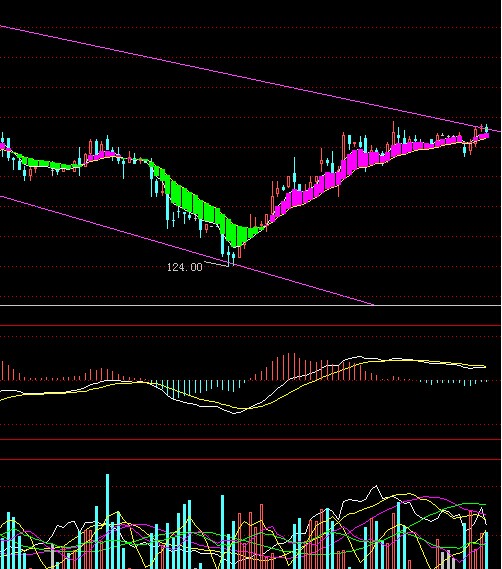Select the gray volume bar near the left edge
502x569 pixels.
[53, 556]
